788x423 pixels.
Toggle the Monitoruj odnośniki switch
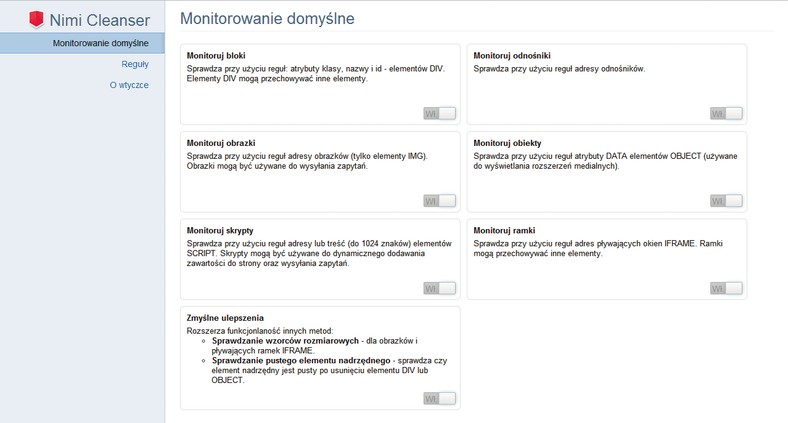726,114
